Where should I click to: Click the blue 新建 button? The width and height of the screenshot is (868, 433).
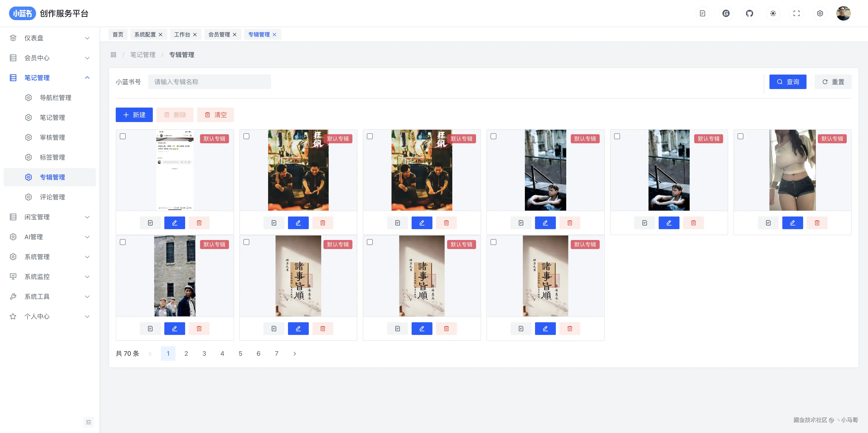click(x=134, y=115)
